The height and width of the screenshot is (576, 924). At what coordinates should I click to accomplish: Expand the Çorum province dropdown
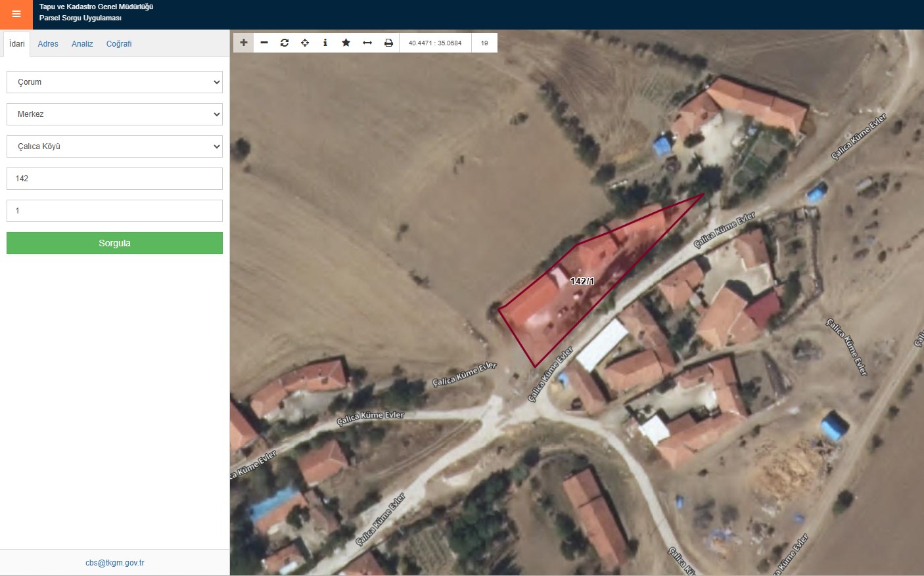click(x=114, y=82)
